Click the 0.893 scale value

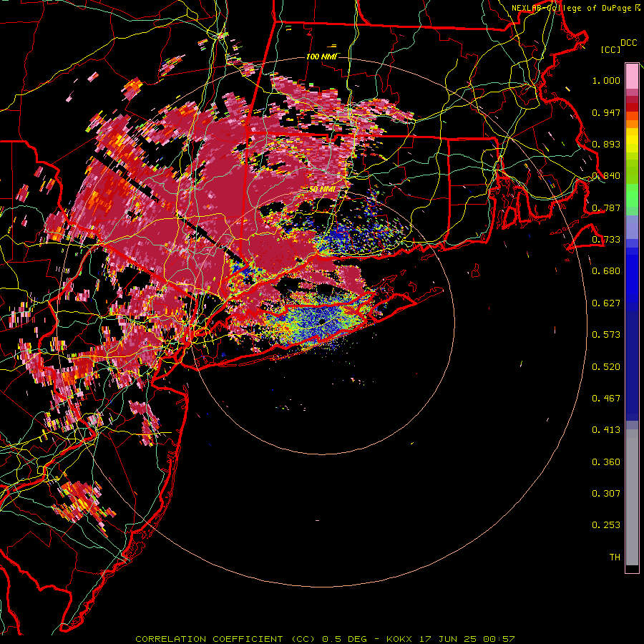pyautogui.click(x=606, y=144)
